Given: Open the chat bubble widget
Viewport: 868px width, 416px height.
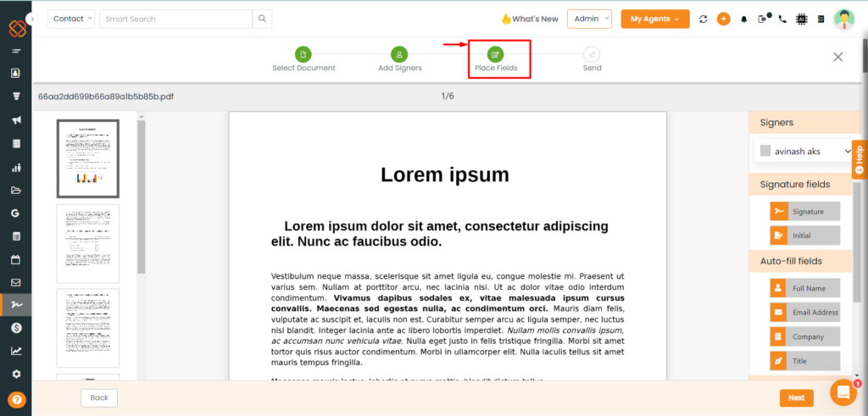Looking at the screenshot, I should click(843, 392).
